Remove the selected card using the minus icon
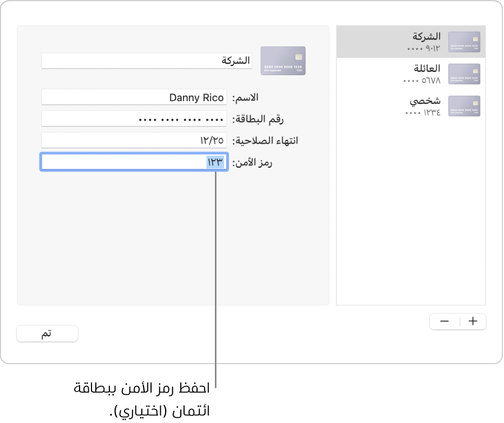Viewport: 504px width, 423px height. tap(444, 321)
